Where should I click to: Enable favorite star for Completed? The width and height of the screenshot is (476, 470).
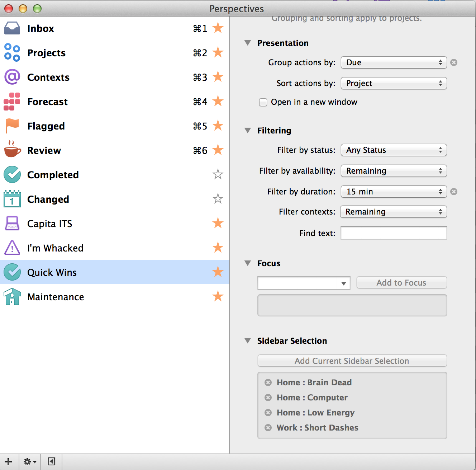[x=218, y=174]
